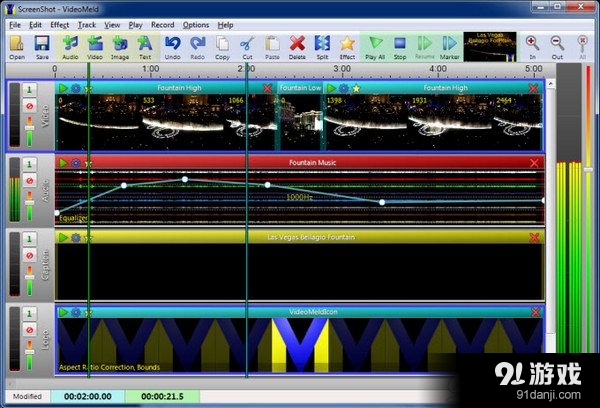Screen dimensions: 600x408
Task: Click the track list scroll up arrow
Action: pyautogui.click(x=551, y=83)
